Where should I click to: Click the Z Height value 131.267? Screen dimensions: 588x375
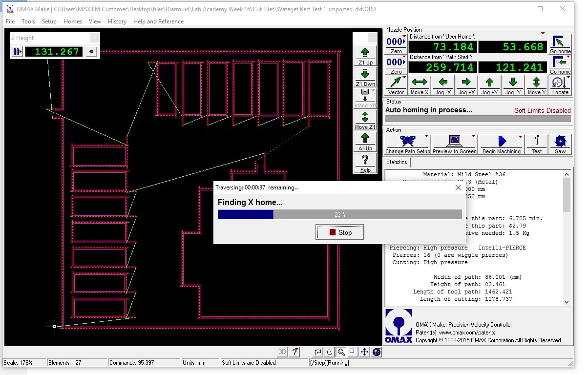(x=55, y=52)
